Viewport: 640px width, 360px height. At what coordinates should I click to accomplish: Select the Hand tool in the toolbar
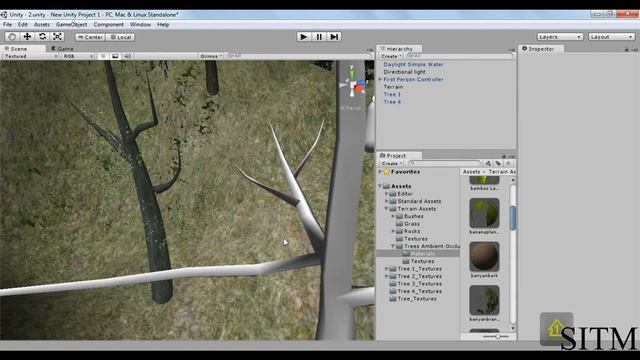point(12,37)
